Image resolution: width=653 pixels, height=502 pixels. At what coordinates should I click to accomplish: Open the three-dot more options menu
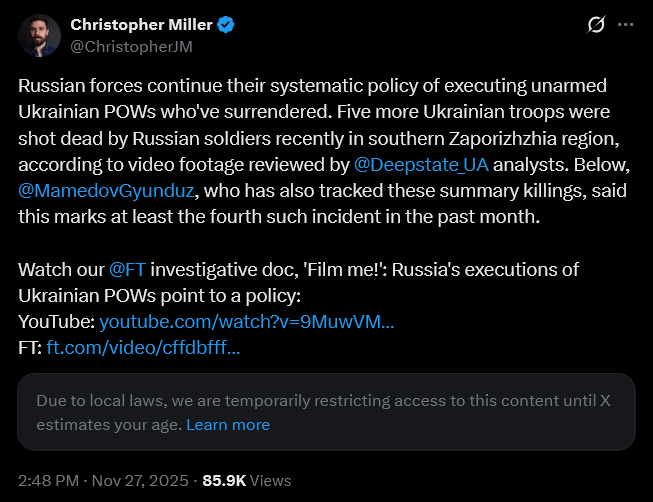click(x=626, y=25)
